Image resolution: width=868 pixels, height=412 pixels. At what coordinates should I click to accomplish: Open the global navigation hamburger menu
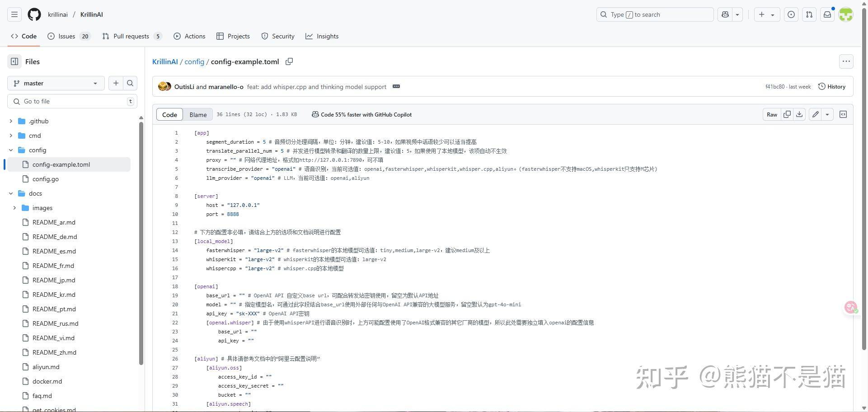pos(14,14)
